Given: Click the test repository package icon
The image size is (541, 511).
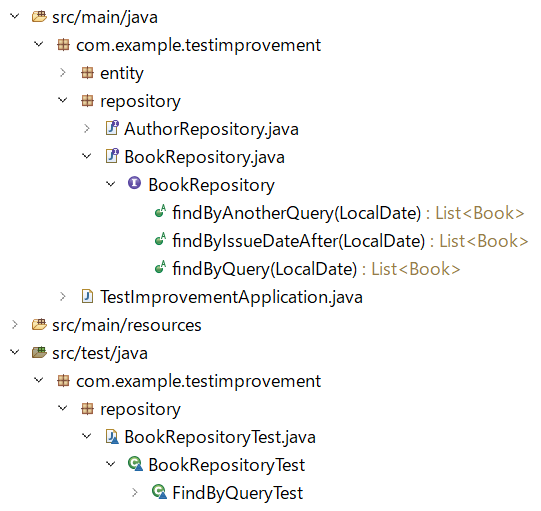Looking at the screenshot, I should 87,409.
